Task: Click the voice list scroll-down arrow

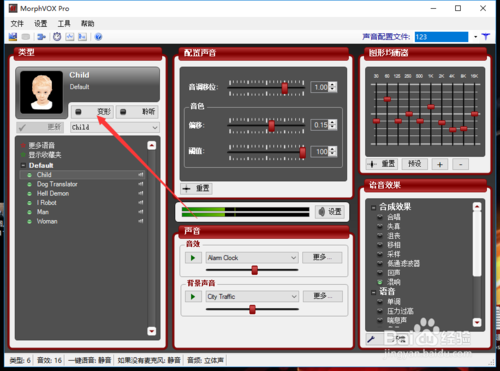Action: (152, 331)
